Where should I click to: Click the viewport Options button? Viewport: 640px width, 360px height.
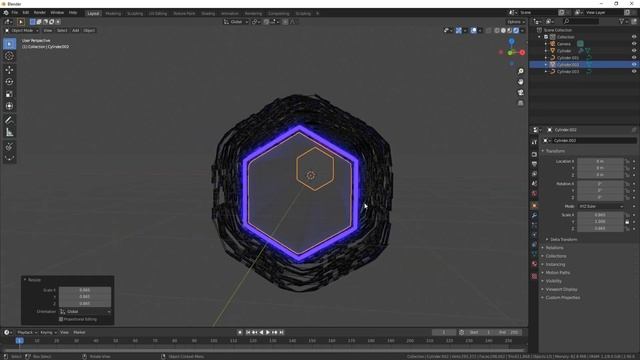(x=516, y=22)
